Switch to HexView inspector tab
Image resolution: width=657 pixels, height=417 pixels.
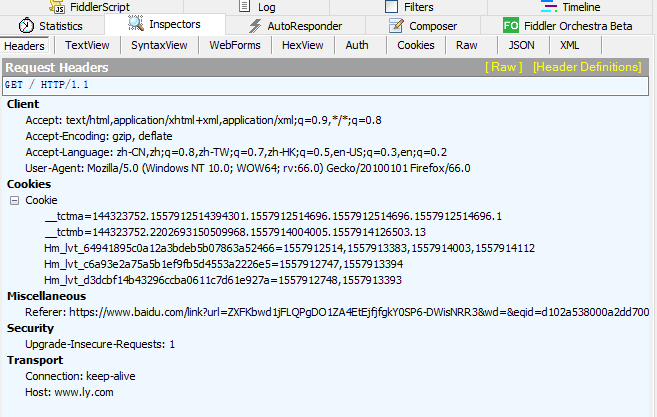coord(303,45)
